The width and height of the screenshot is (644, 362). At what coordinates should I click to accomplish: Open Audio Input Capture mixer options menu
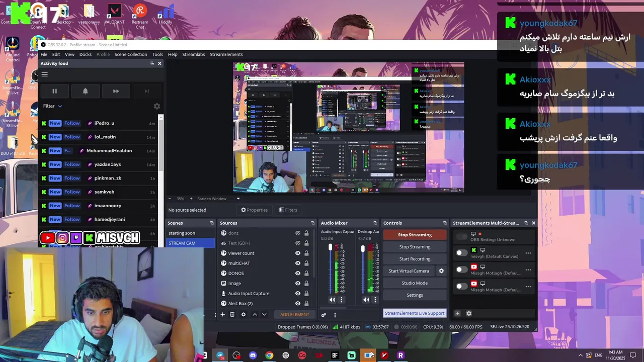(x=342, y=300)
